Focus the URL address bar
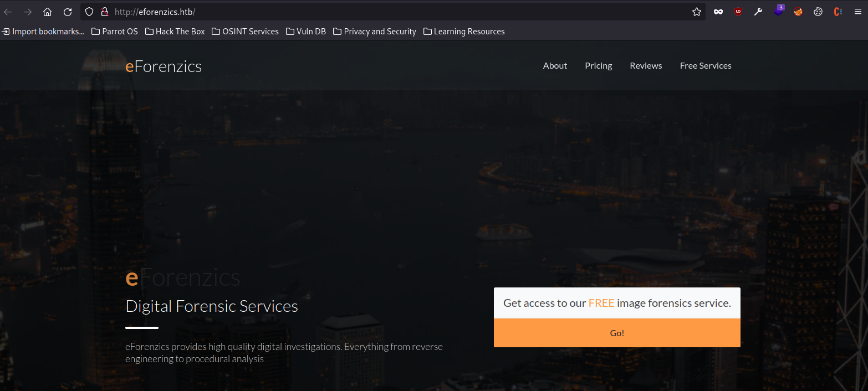Screen dimensions: 868x391 pos(388,12)
